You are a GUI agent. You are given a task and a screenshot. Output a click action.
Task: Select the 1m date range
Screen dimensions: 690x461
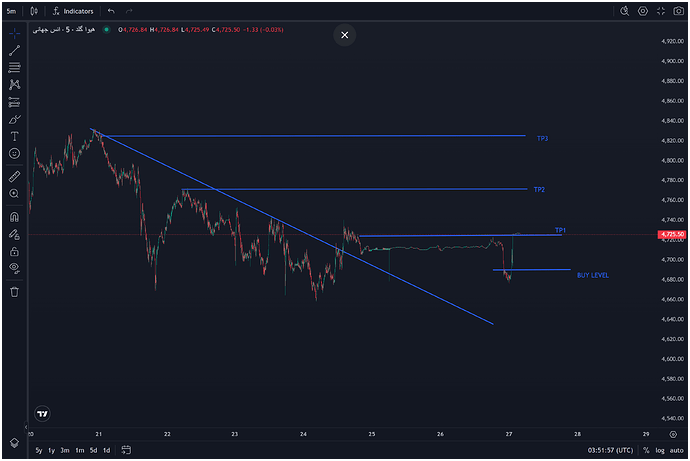(x=80, y=450)
